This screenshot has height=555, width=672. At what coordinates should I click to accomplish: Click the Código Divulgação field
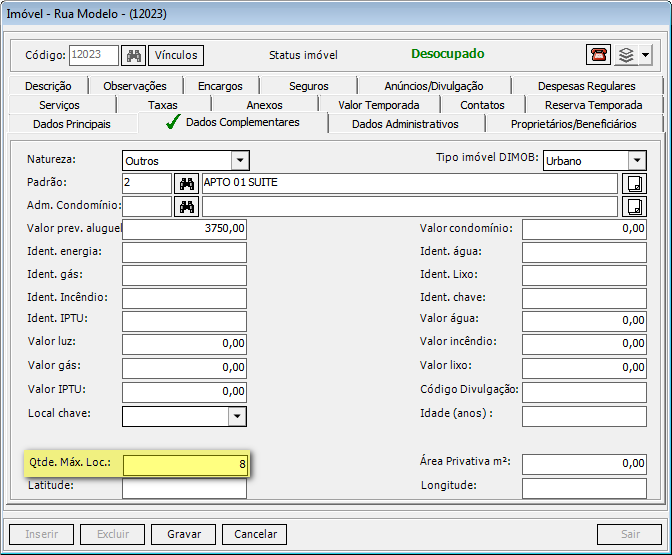pos(584,393)
